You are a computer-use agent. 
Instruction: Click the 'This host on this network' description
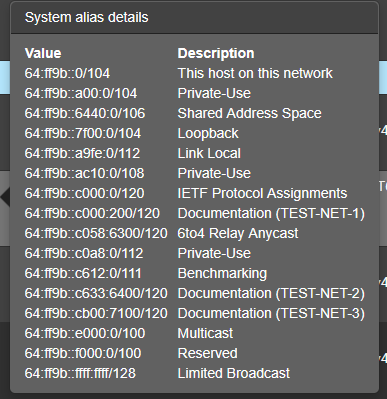point(255,73)
